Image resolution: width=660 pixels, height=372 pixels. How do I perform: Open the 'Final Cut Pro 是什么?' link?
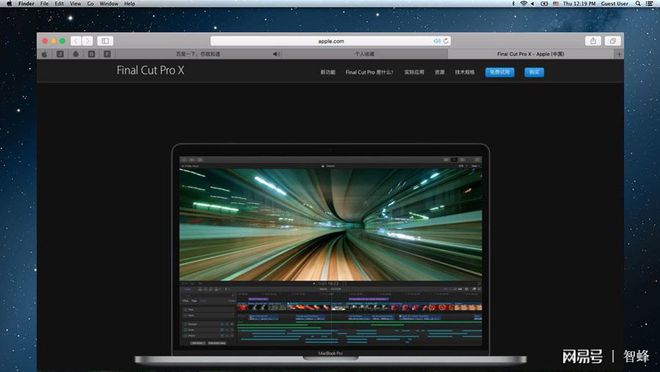tap(369, 72)
